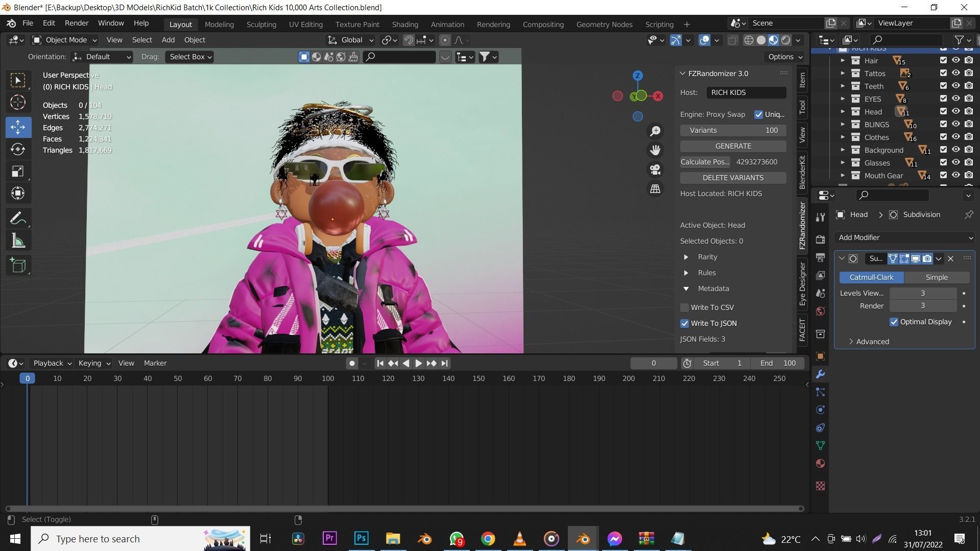Open the Physics properties tab icon

pyautogui.click(x=820, y=410)
